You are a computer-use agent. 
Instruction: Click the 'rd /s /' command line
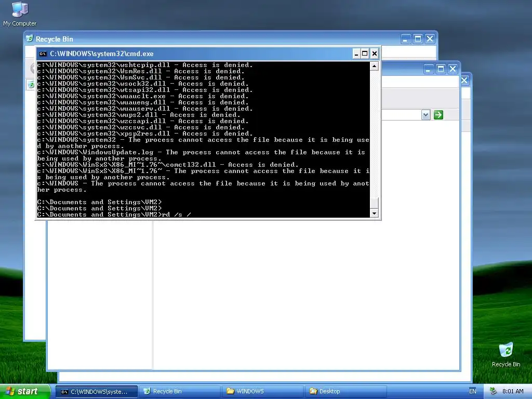(x=114, y=215)
